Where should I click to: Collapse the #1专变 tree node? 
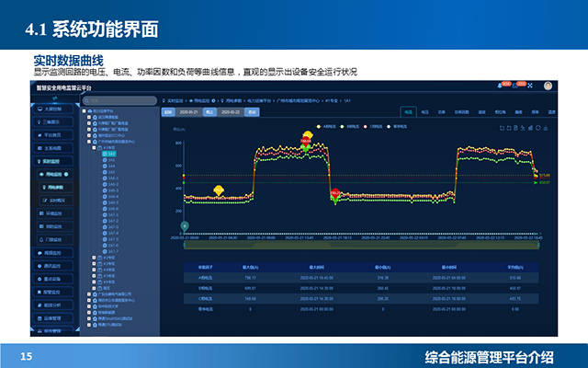click(94, 147)
